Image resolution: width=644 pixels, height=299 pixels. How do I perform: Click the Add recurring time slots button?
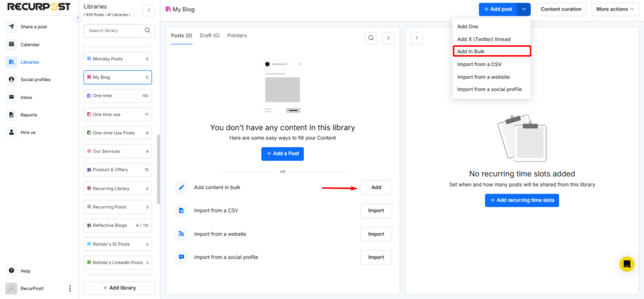tap(521, 200)
